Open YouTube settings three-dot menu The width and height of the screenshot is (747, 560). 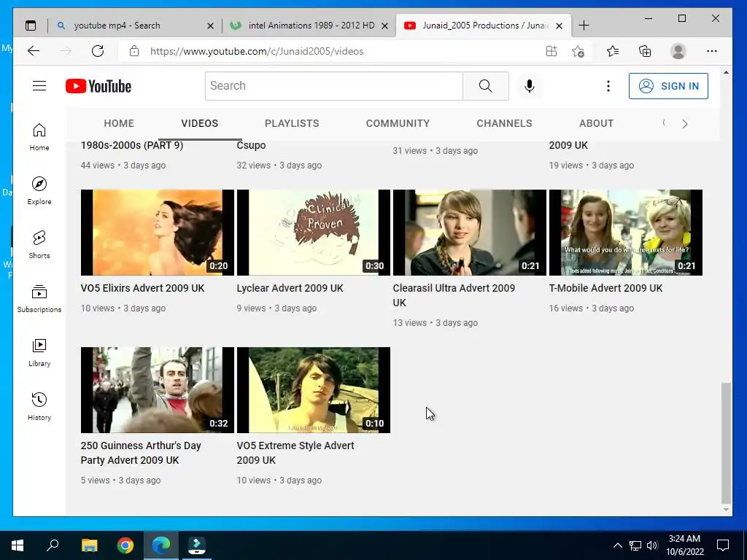[608, 86]
